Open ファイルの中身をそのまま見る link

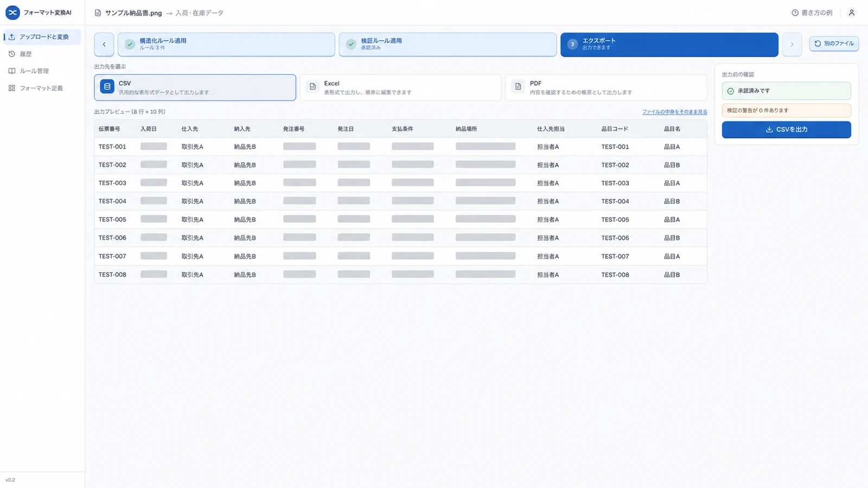[674, 112]
